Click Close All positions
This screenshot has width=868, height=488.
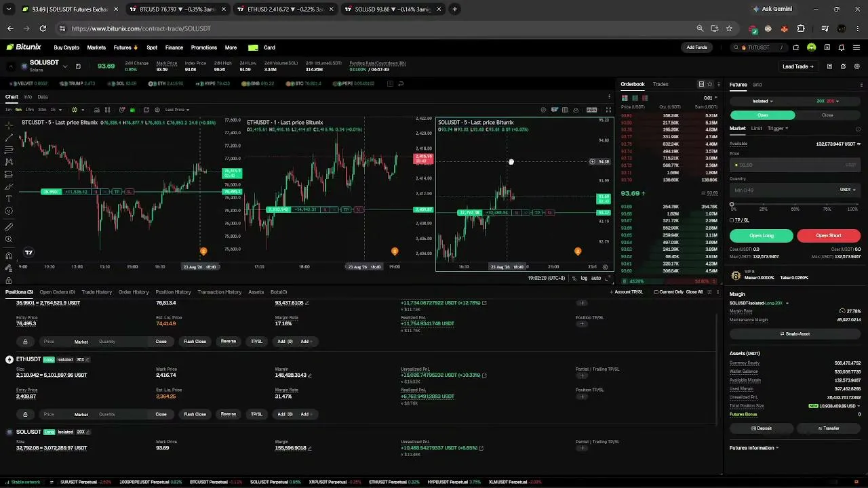point(694,292)
